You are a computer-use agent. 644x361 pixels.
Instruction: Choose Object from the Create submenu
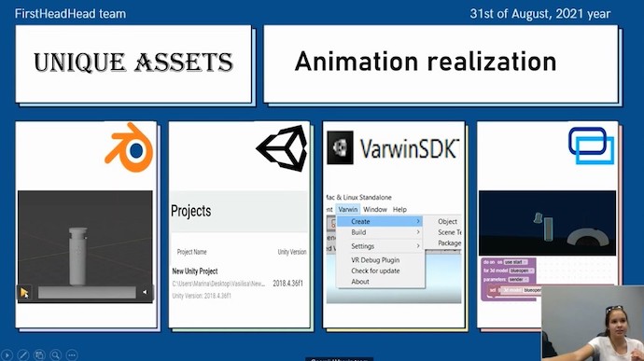point(447,221)
